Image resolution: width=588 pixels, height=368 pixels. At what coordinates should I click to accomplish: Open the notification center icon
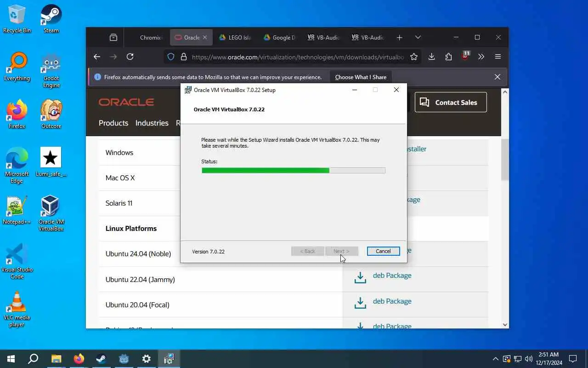coord(573,359)
